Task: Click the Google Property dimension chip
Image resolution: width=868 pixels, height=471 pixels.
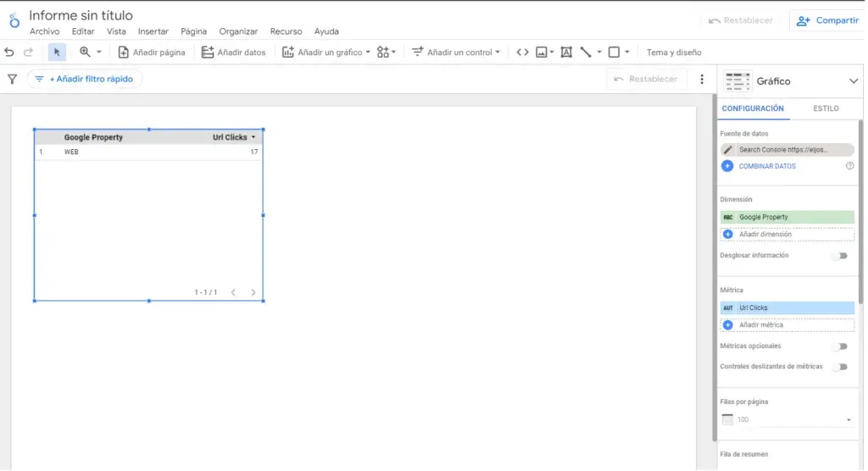Action: coord(787,217)
